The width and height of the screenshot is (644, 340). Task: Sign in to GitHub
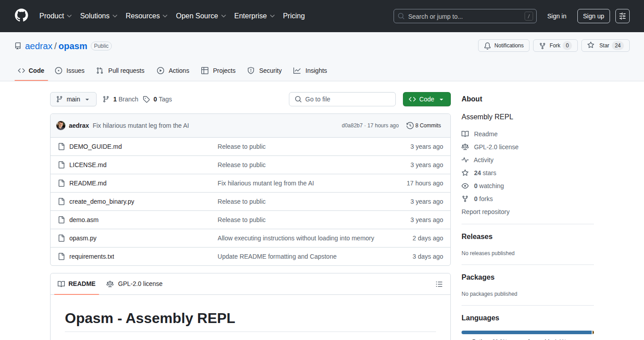click(557, 16)
